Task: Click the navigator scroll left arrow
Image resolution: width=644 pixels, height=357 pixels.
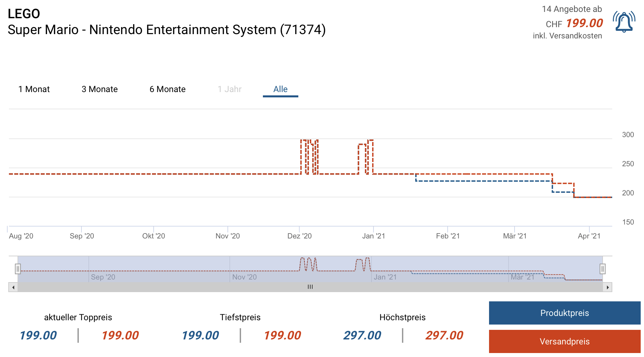Action: click(x=13, y=287)
